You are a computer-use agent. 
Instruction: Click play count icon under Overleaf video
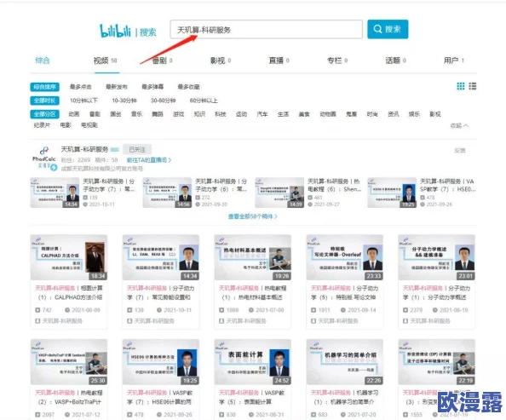(313, 310)
